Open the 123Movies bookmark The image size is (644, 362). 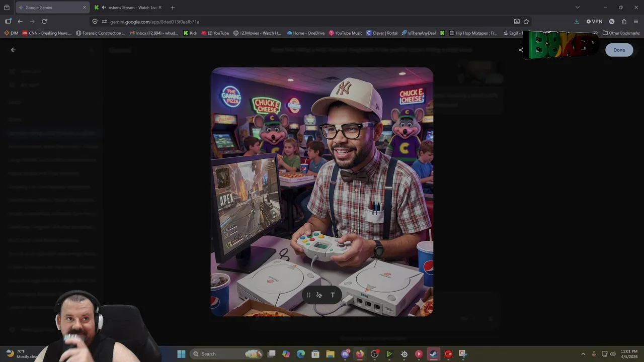pyautogui.click(x=257, y=33)
